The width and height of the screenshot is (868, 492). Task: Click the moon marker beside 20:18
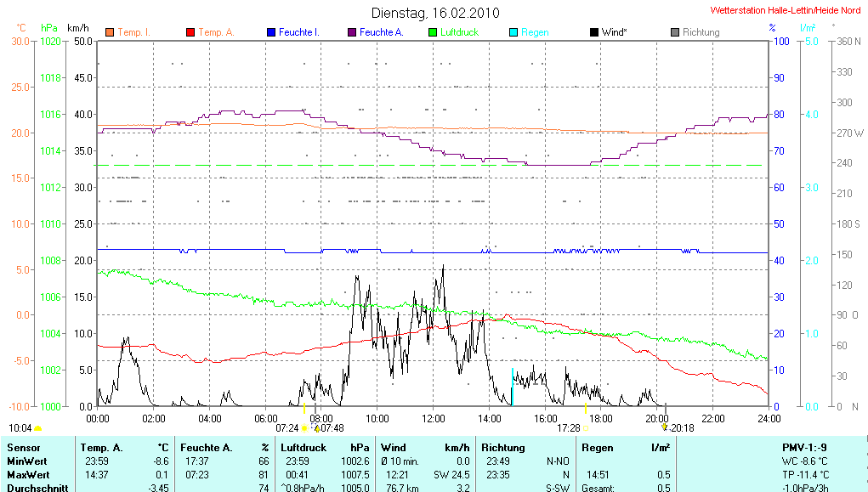[x=665, y=427]
